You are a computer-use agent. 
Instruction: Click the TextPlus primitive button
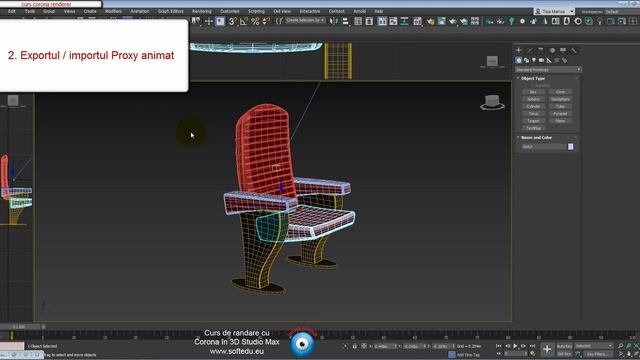[533, 128]
